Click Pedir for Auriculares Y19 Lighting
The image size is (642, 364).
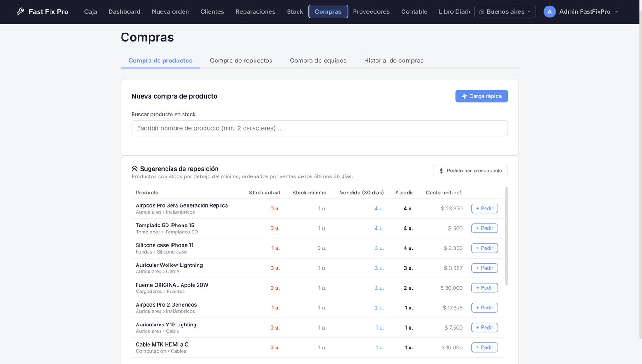tap(485, 328)
